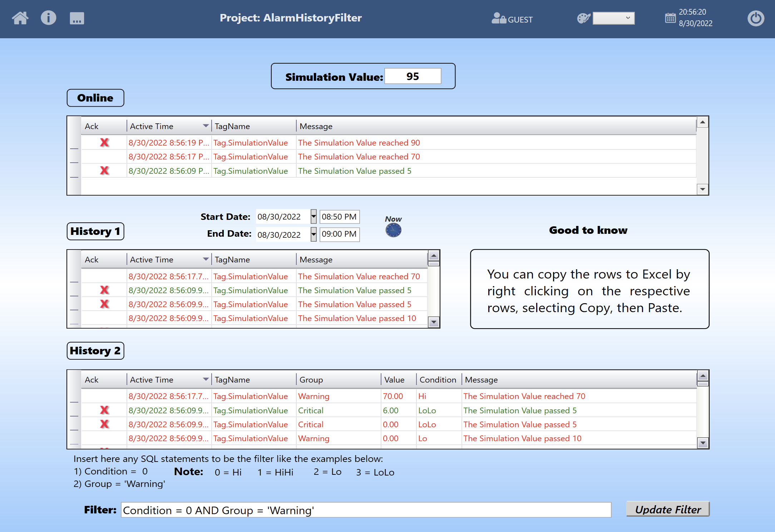The width and height of the screenshot is (775, 532).
Task: Click red X ack on History 1 red 'passed 5' row
Action: pyautogui.click(x=104, y=304)
